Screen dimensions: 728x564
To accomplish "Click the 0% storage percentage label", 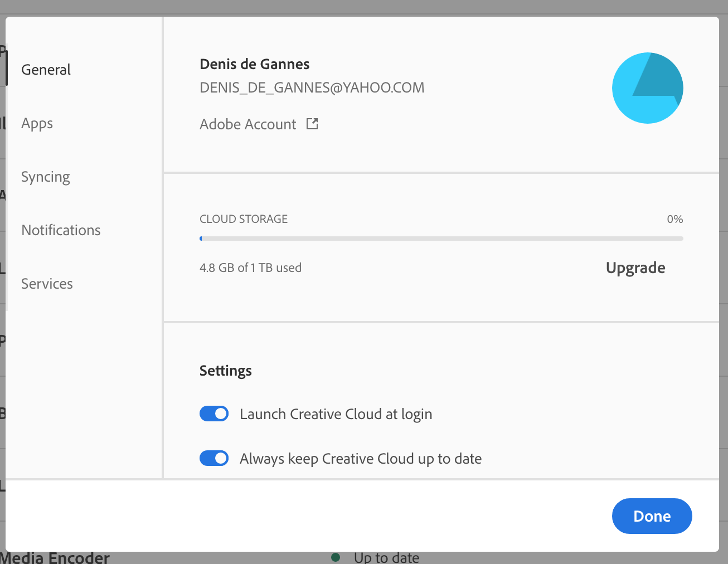I will coord(674,219).
